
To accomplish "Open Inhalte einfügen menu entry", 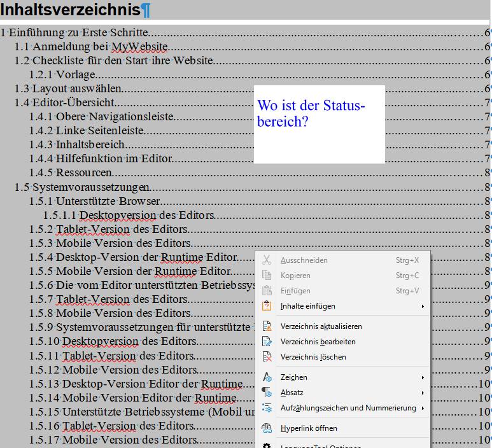I will (x=342, y=305).
